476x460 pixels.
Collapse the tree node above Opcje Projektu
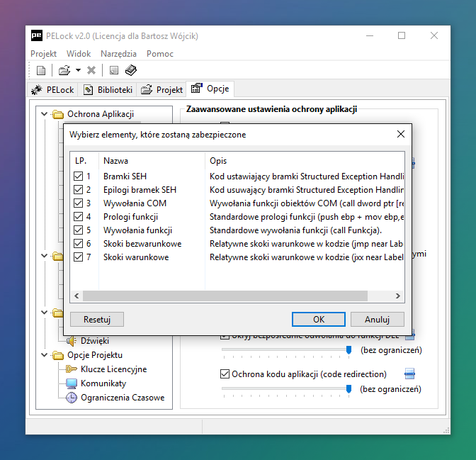pos(45,313)
